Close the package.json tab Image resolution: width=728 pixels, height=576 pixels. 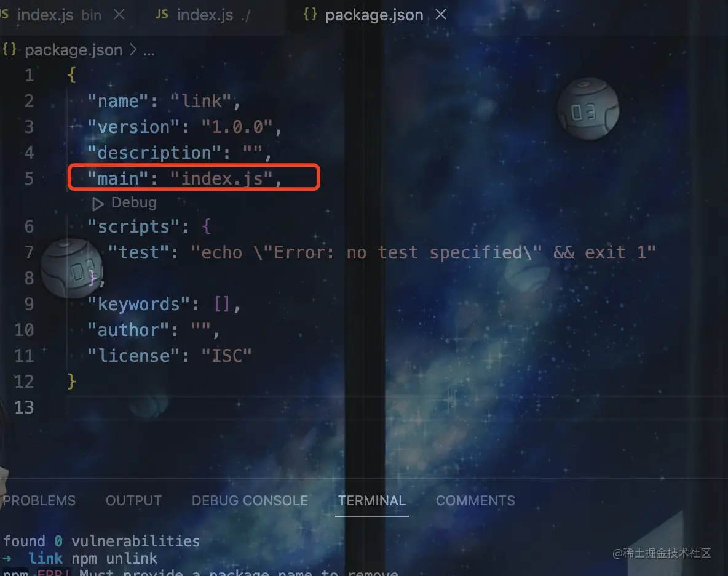tap(441, 14)
